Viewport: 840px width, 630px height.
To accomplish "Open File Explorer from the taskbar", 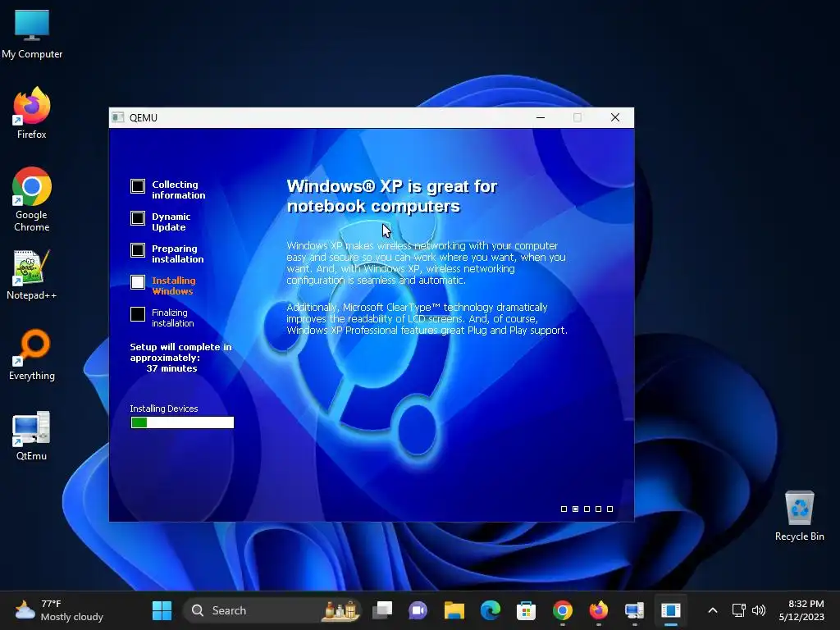I will click(x=454, y=610).
